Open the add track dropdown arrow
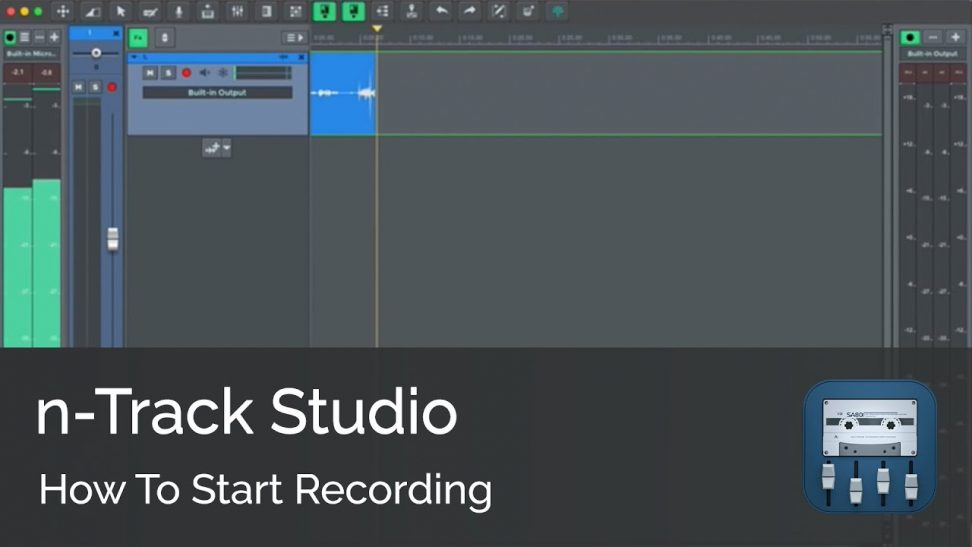This screenshot has height=547, width=972. (227, 148)
